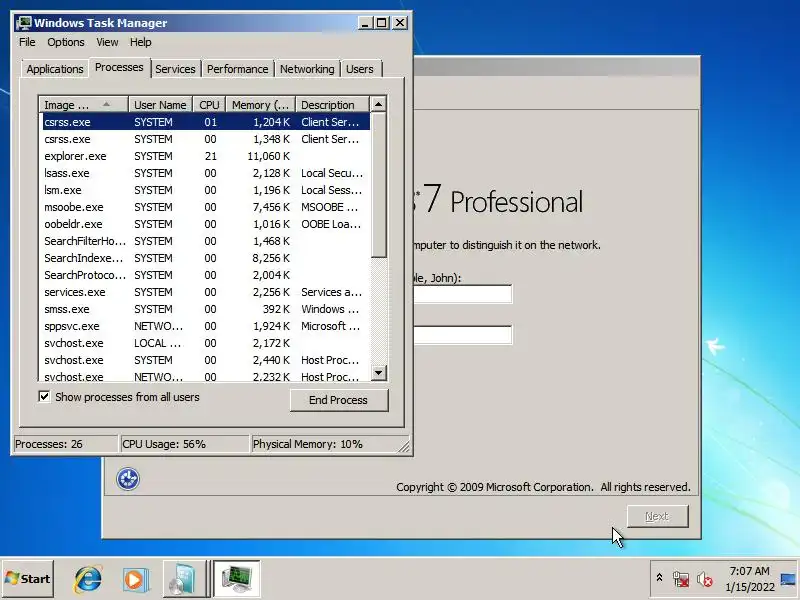Sort by User Name column header
Viewport: 800px width, 600px height.
click(160, 105)
